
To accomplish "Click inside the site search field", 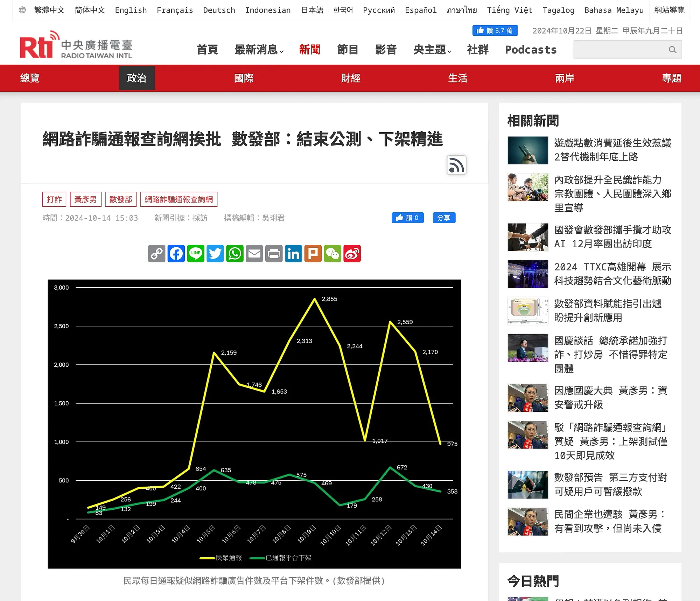I will tap(628, 50).
